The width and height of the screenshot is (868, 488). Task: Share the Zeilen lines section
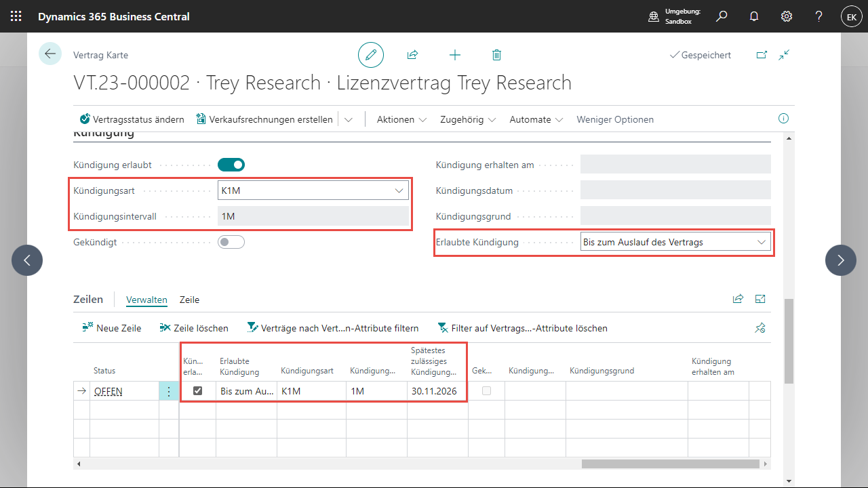pos(738,299)
